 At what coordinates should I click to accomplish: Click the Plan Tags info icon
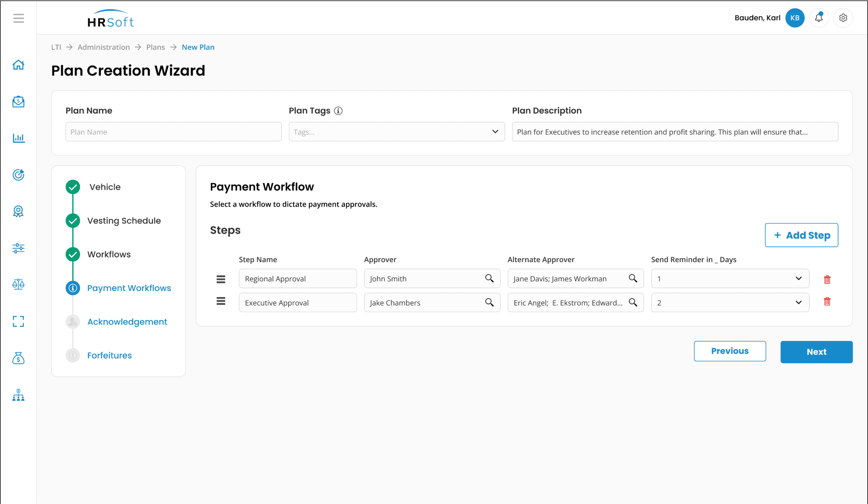click(x=338, y=111)
